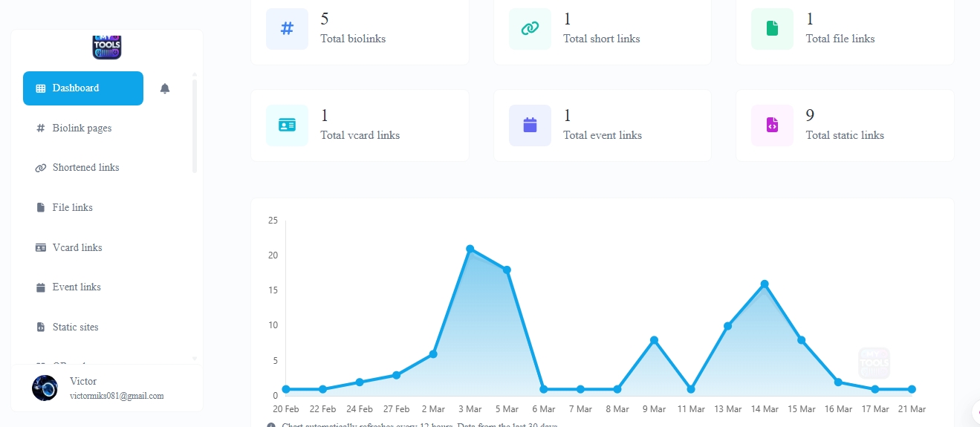
Task: Click the Total biolinks hash icon
Action: click(287, 29)
